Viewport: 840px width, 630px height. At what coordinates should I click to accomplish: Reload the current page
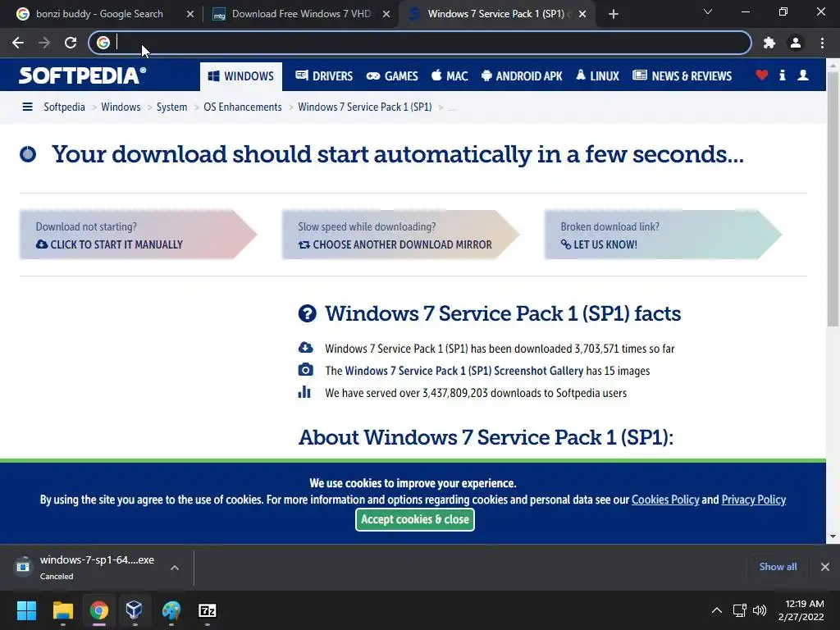click(71, 43)
